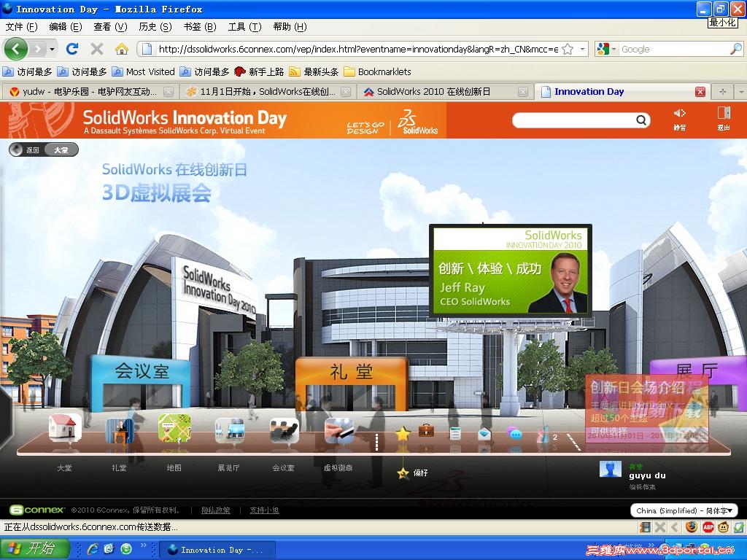Bookmark page with the star icon
The image size is (747, 560).
(x=568, y=49)
